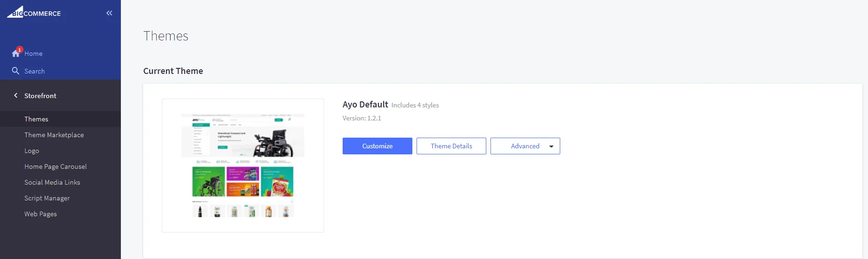This screenshot has width=868, height=259.
Task: Click the red notification badge on Home
Action: coord(20,50)
